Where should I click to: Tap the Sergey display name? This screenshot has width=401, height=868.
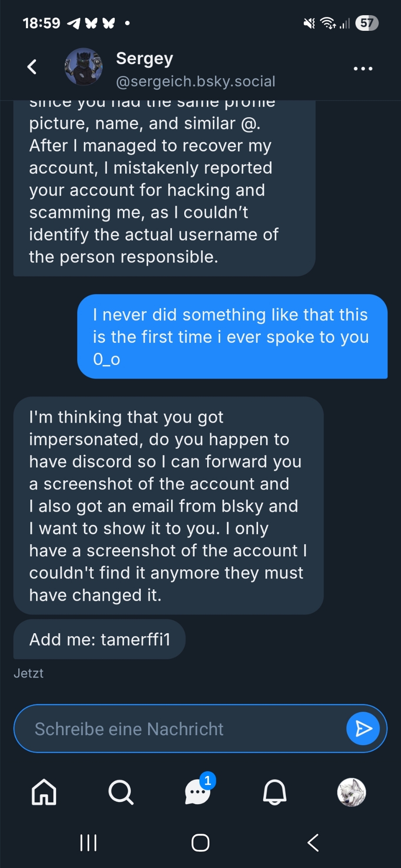[145, 58]
